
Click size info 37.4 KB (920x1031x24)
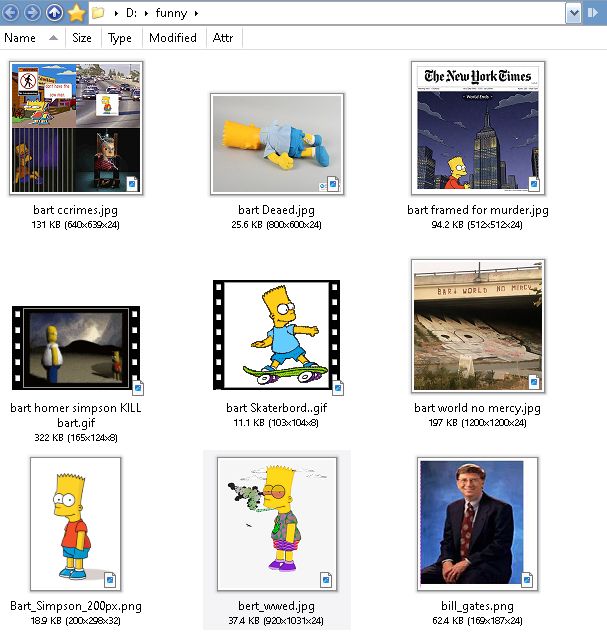276,621
